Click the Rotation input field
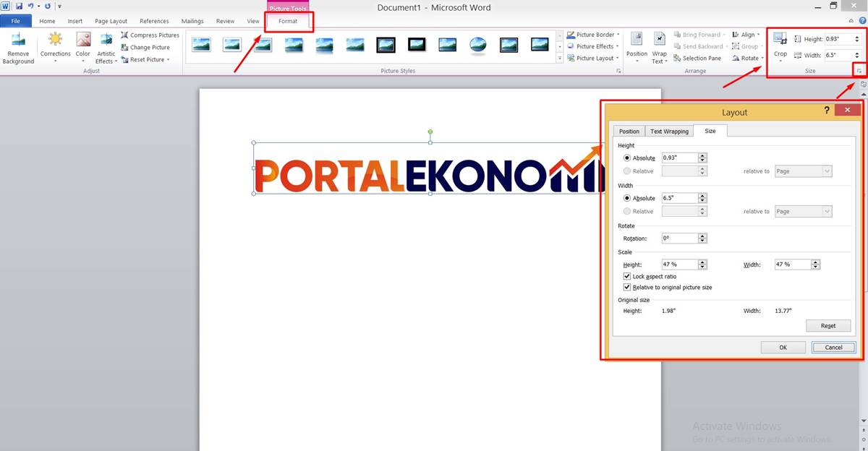The image size is (868, 451). (x=679, y=238)
